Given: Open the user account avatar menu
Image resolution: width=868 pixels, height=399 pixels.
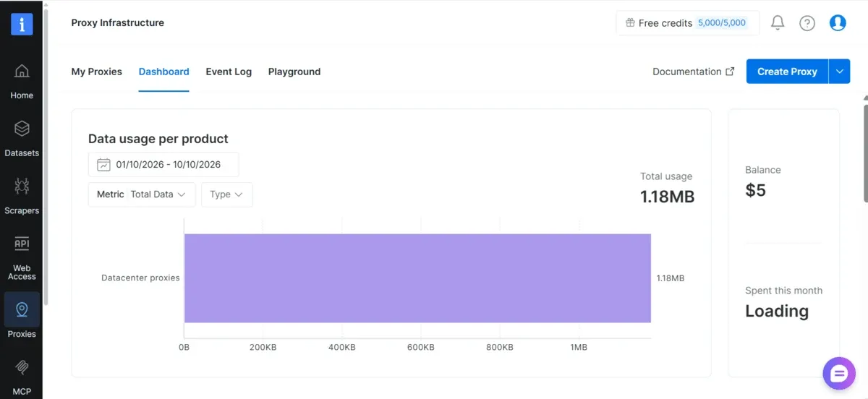Looking at the screenshot, I should point(838,23).
